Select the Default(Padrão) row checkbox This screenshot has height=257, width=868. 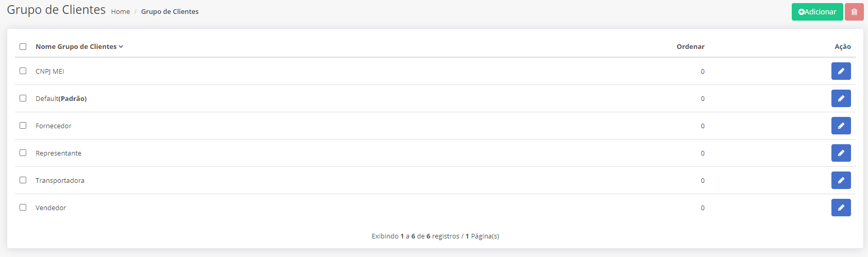tap(23, 98)
